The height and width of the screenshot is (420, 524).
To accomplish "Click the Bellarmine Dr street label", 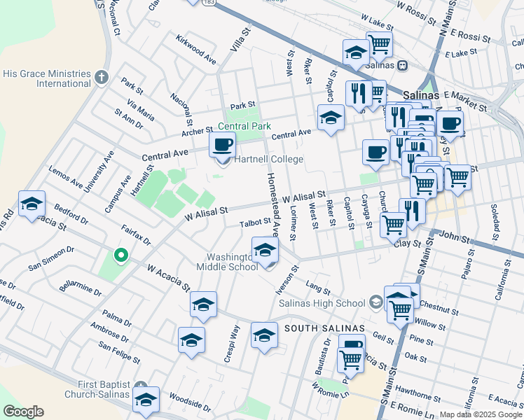I will [x=81, y=289].
